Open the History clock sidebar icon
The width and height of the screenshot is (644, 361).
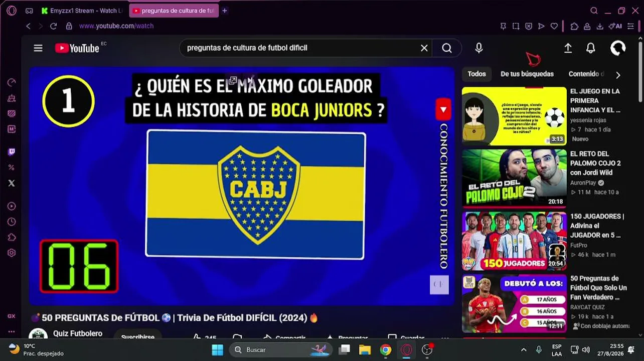[x=12, y=222]
